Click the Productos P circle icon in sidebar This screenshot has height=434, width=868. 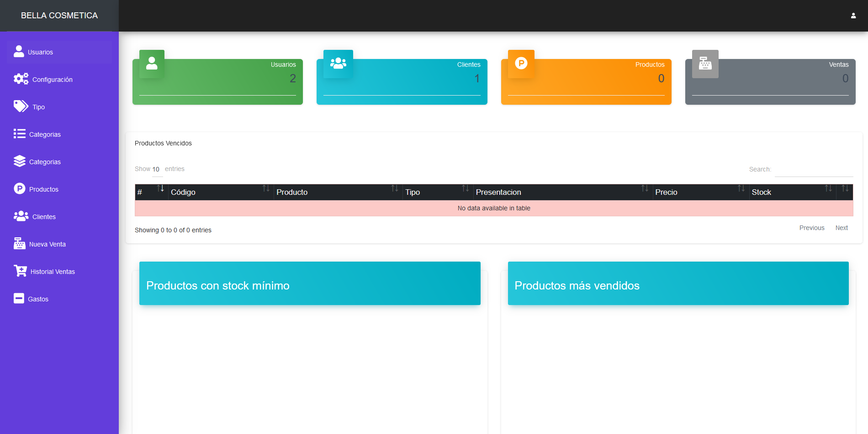coord(19,188)
